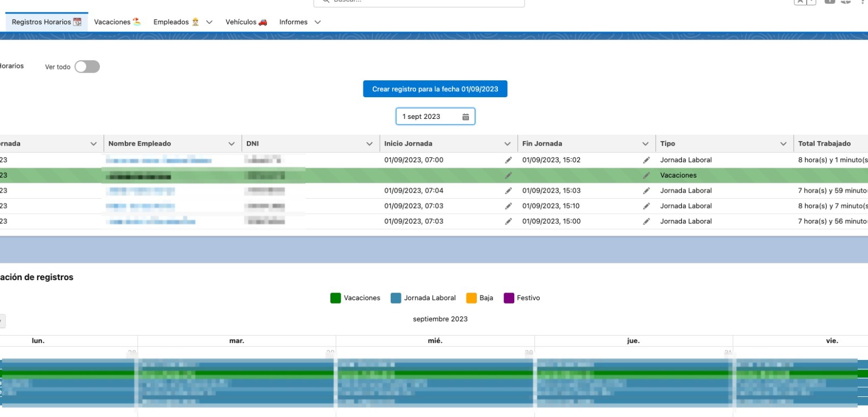Click the blue Jornada Laboral legend swatch
Image resolution: width=868 pixels, height=417 pixels.
[x=396, y=298]
